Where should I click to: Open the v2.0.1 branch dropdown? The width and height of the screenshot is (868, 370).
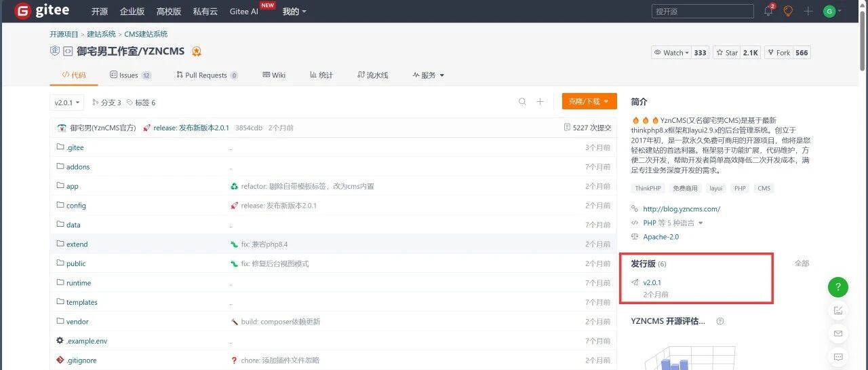(x=67, y=103)
